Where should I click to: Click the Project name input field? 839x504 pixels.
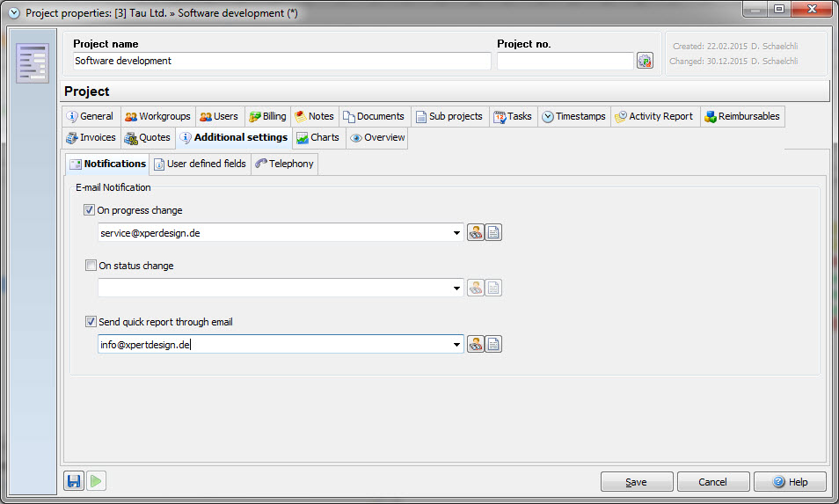(281, 61)
